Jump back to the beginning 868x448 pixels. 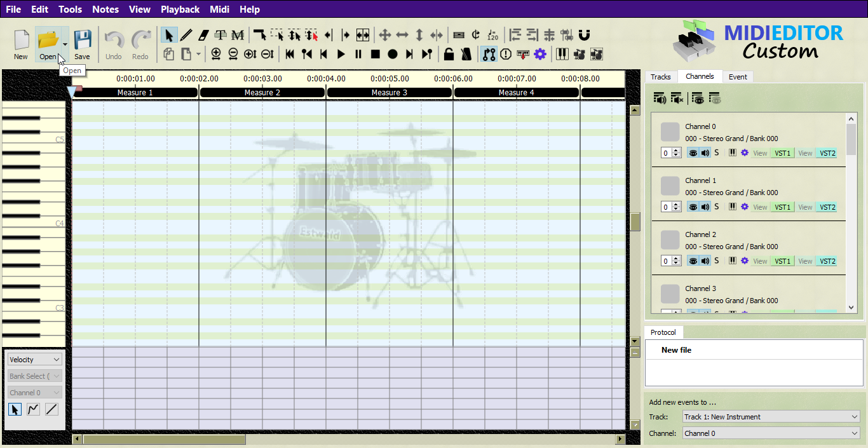click(x=290, y=54)
